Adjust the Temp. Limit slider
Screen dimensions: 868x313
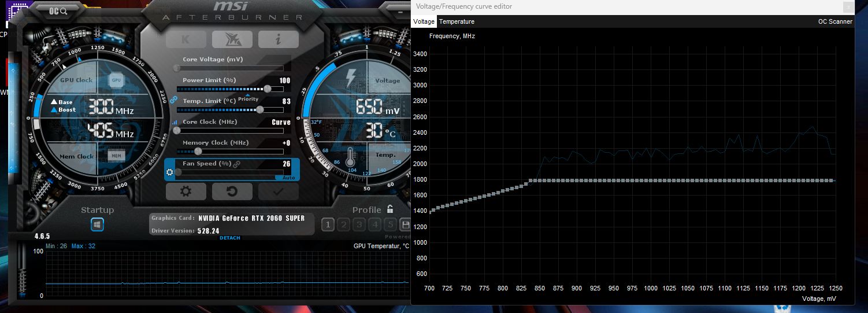pos(230,110)
